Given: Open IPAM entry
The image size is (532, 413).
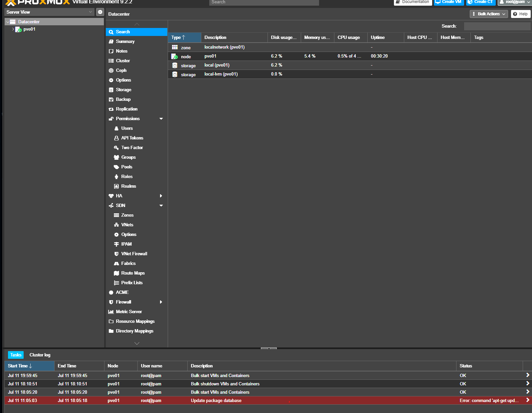Looking at the screenshot, I should click(x=136, y=244).
